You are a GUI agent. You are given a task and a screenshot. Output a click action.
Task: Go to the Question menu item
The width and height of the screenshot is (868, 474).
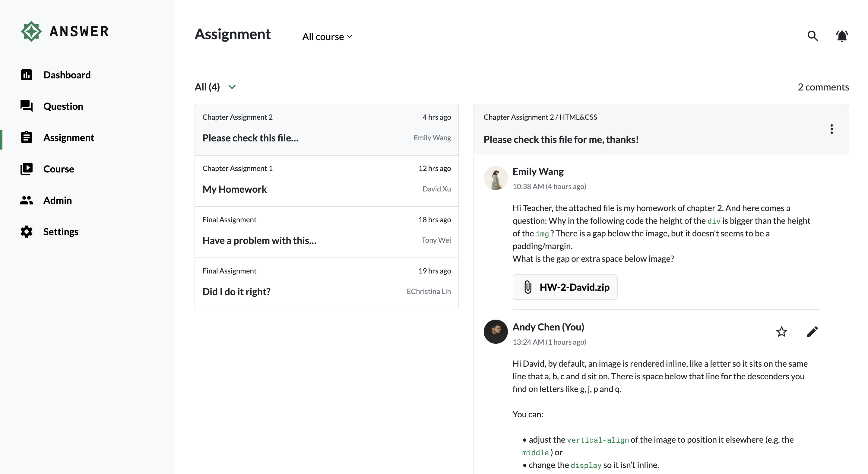click(63, 106)
